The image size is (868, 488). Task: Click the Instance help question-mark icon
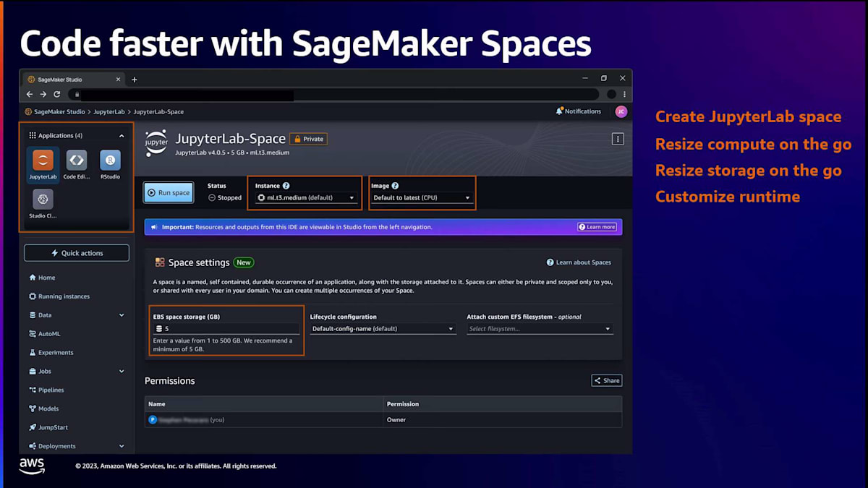point(286,186)
